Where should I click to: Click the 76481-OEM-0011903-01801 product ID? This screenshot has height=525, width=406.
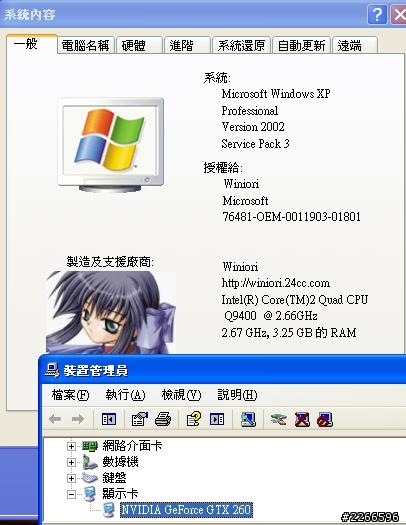292,217
